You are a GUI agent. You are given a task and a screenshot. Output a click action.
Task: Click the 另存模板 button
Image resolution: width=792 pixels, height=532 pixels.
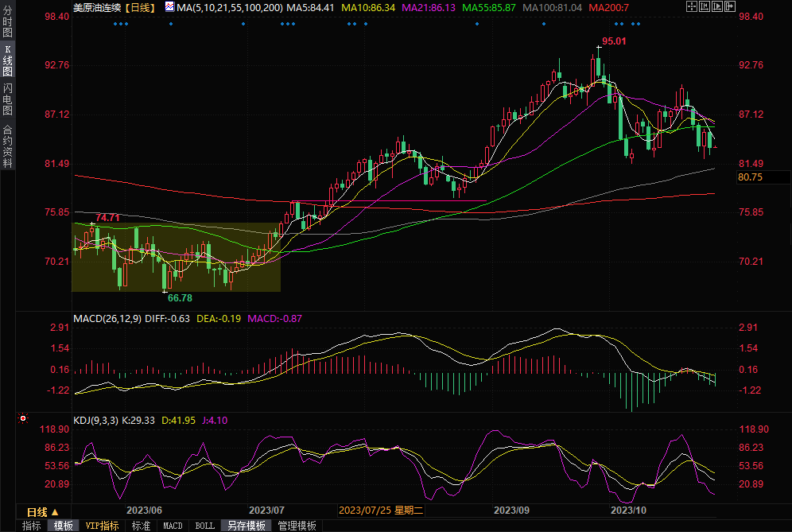[x=247, y=526]
